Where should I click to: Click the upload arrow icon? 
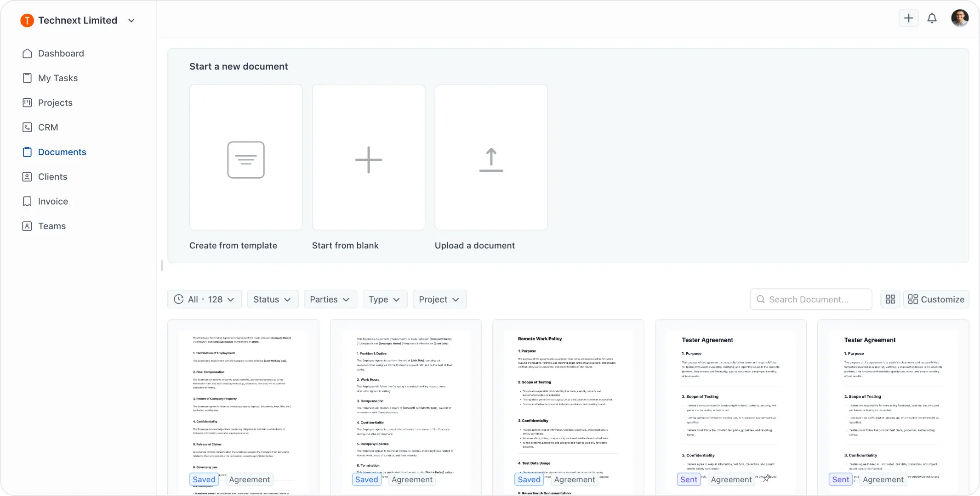pyautogui.click(x=491, y=160)
